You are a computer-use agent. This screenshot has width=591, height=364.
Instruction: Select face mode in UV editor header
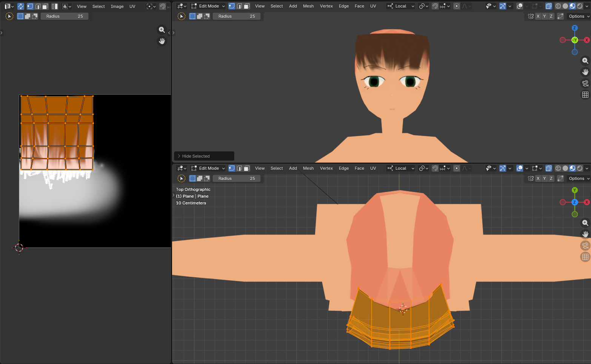(45, 6)
